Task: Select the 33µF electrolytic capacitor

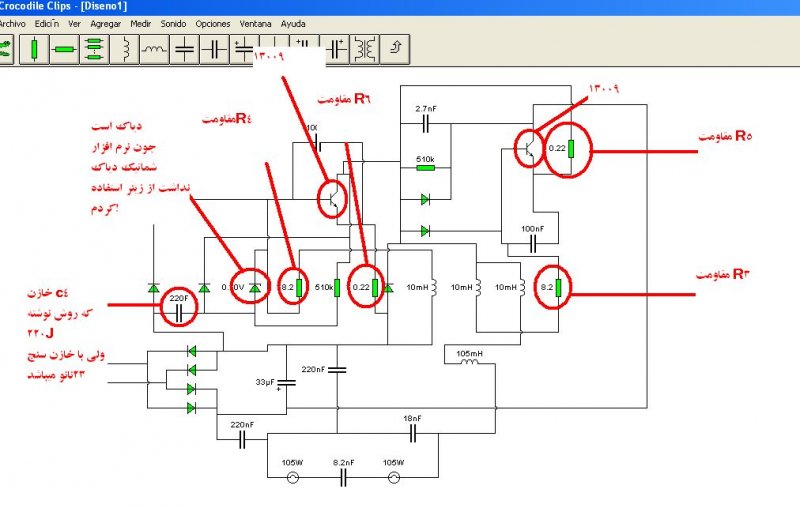Action: pos(286,384)
